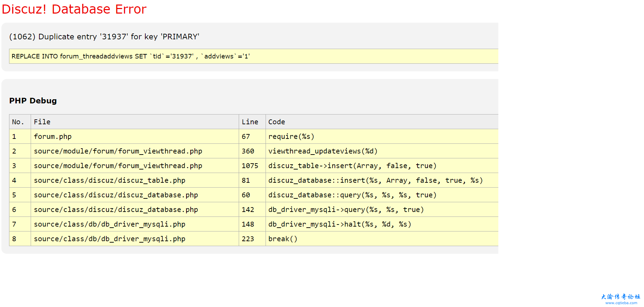Select discuz_database.php file cell in row 6

135,210
